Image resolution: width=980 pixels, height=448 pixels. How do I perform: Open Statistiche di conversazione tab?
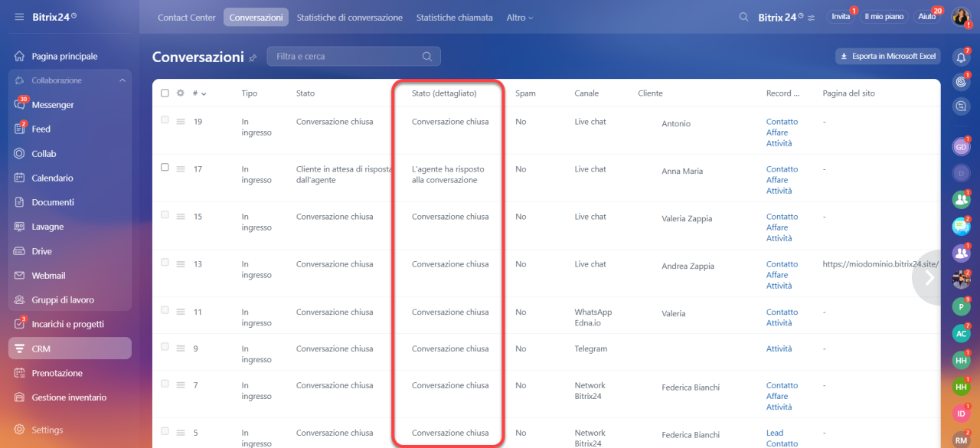(350, 18)
